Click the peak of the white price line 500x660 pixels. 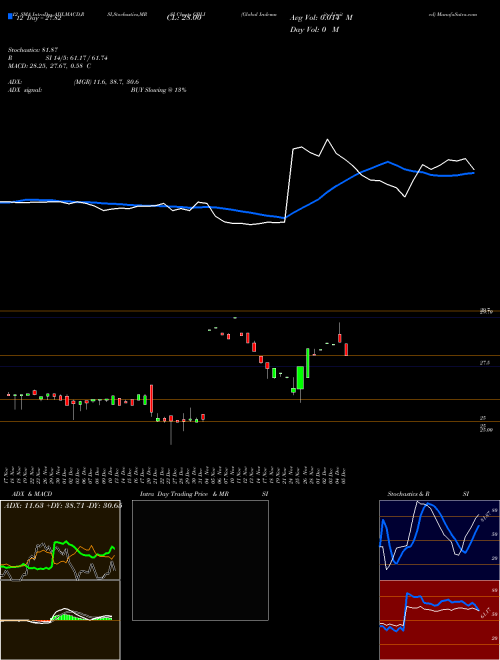327,140
